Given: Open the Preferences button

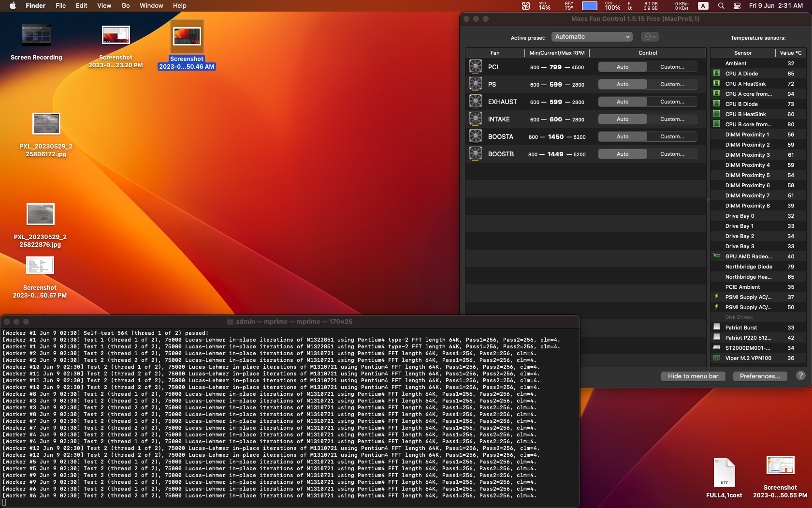Looking at the screenshot, I should [x=760, y=376].
